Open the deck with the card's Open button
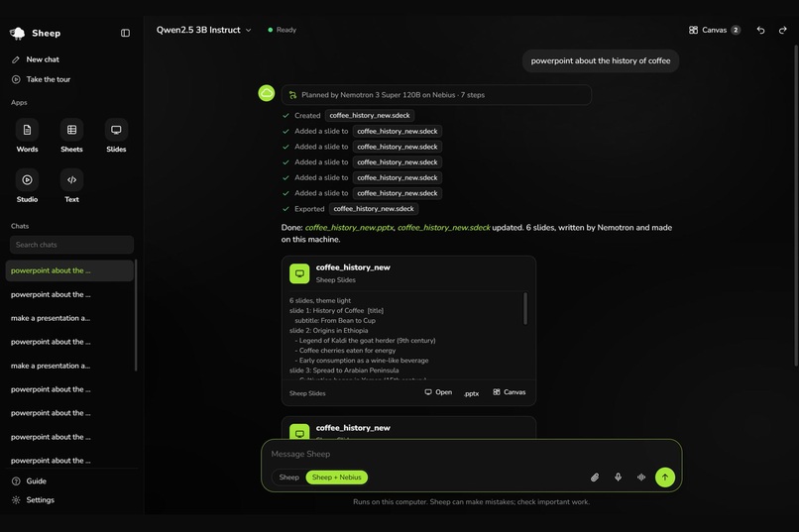799x532 pixels. (438, 392)
